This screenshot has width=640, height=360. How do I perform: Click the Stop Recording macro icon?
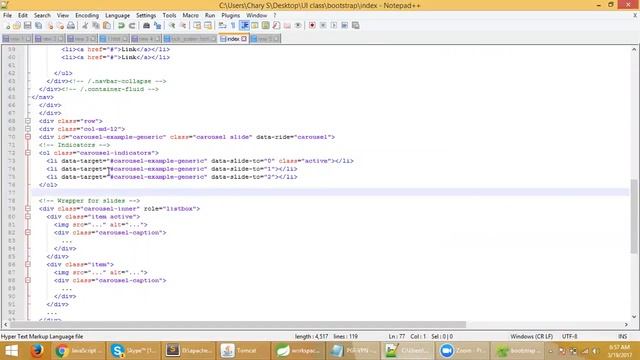tap(323, 25)
